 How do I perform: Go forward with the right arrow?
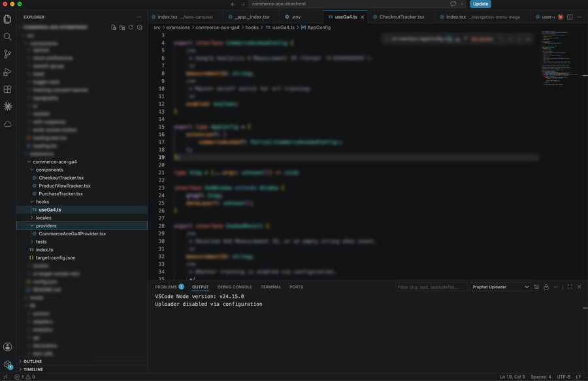[242, 4]
